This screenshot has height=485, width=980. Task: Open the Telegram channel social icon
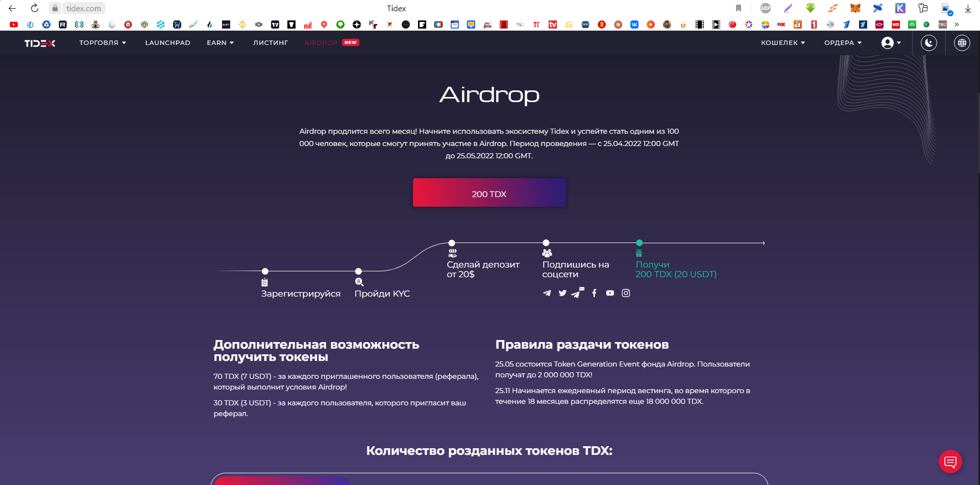pyautogui.click(x=547, y=293)
